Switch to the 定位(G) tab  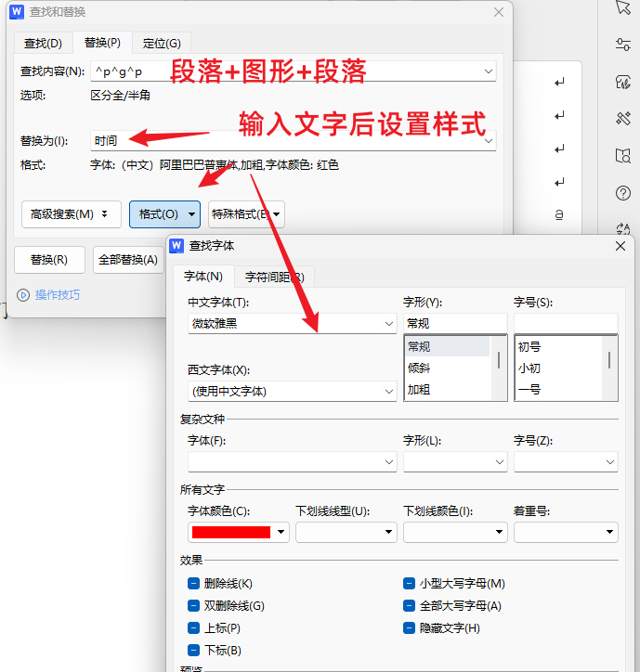point(162,44)
